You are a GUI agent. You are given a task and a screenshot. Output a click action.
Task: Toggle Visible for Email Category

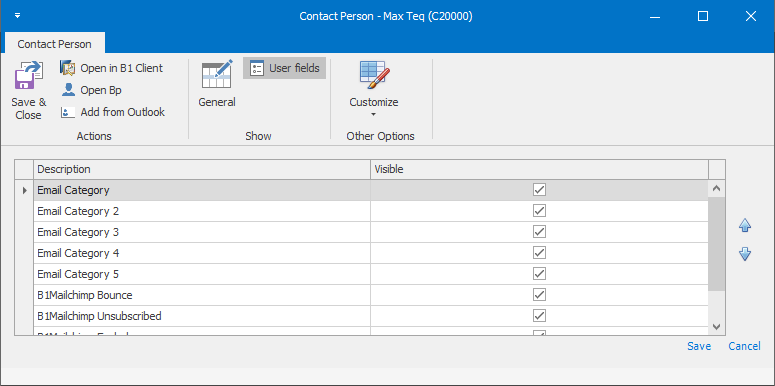(539, 190)
